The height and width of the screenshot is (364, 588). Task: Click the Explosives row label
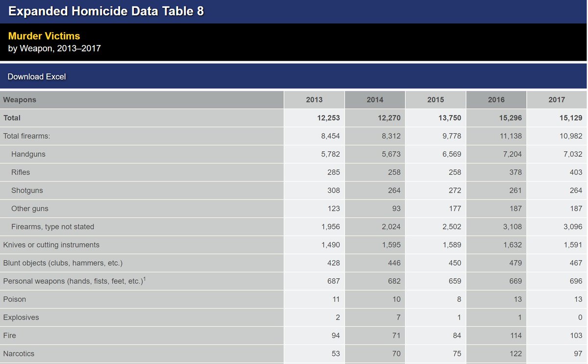point(21,317)
